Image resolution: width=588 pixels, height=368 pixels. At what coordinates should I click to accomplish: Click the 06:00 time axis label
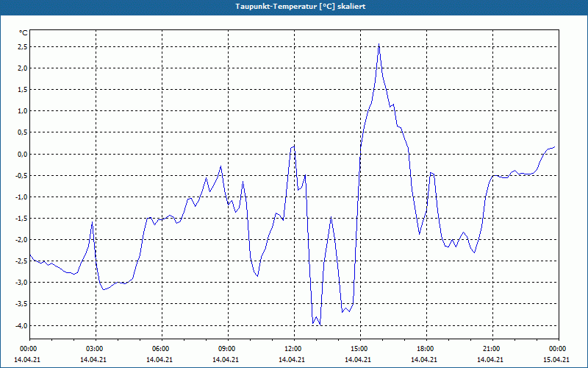pyautogui.click(x=162, y=349)
